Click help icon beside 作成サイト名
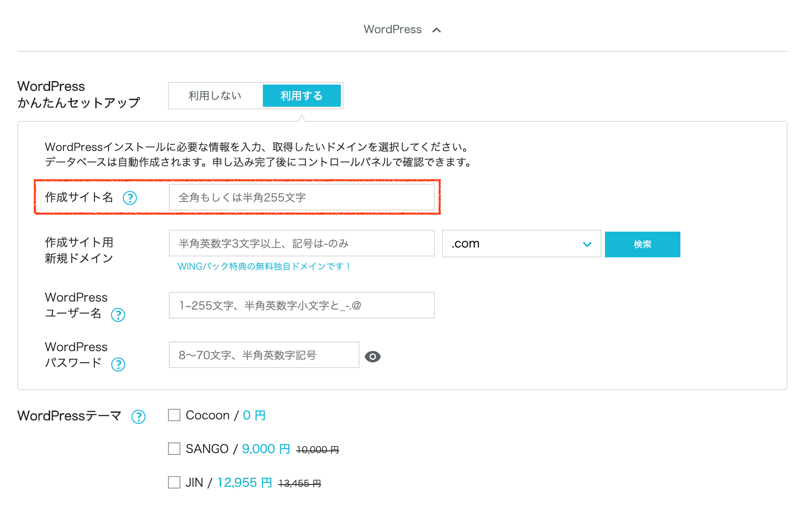Screen dimensions: 812x508 (130, 198)
